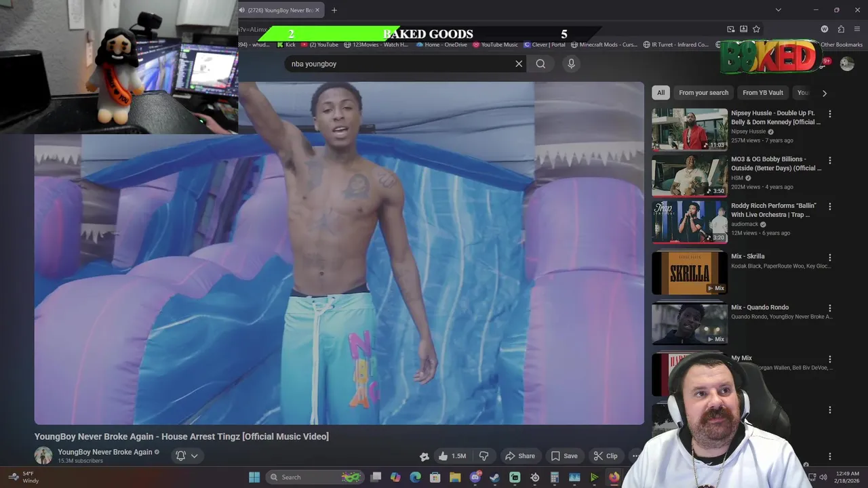Open YoungBoy Never Broke Again channel avatar
This screenshot has height=488, width=868.
(43, 455)
